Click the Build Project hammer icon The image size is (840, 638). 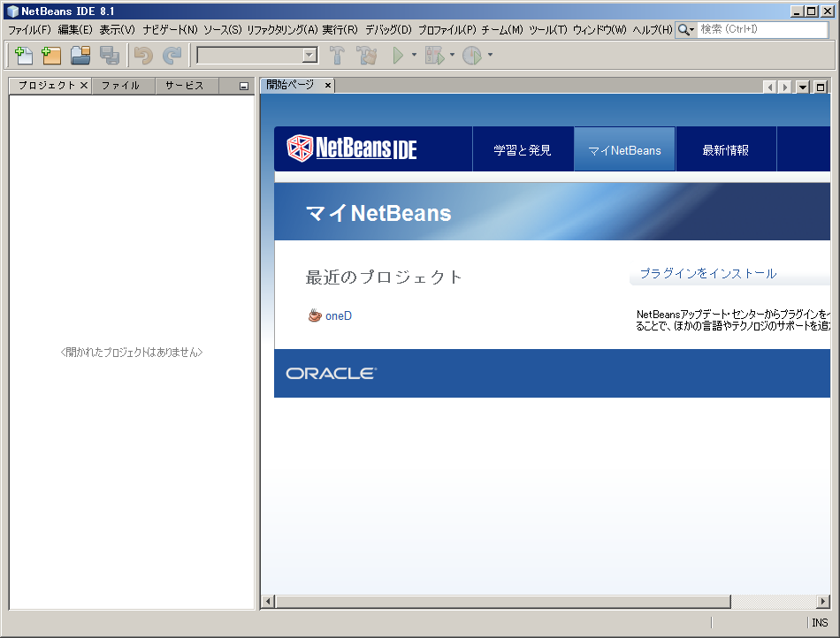(337, 55)
